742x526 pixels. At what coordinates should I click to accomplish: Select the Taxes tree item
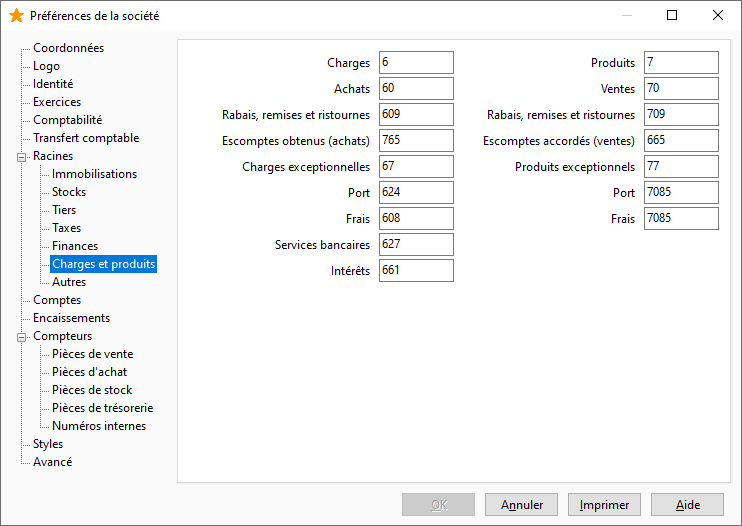click(66, 228)
